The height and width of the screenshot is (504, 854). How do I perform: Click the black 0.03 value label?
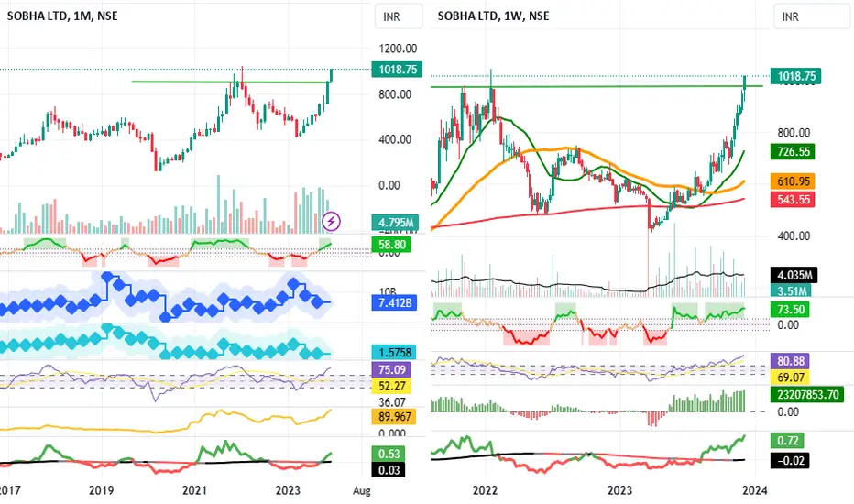[389, 470]
